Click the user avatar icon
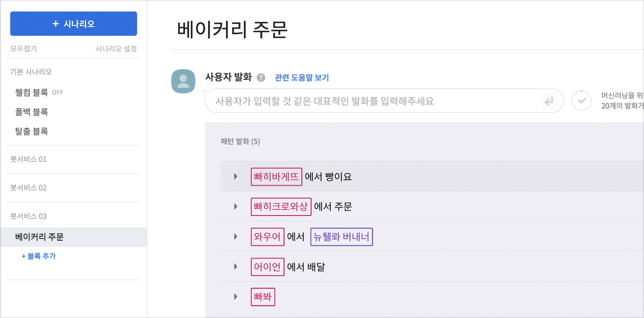 [183, 81]
